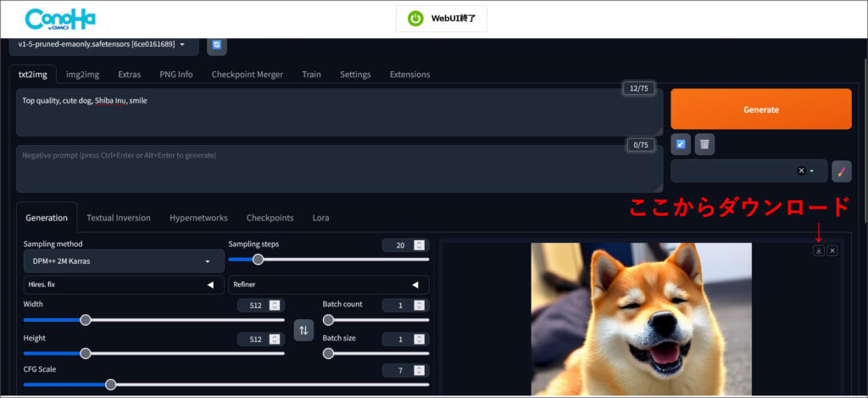The height and width of the screenshot is (398, 868).
Task: Click the CFG Scale slider
Action: pyautogui.click(x=225, y=384)
